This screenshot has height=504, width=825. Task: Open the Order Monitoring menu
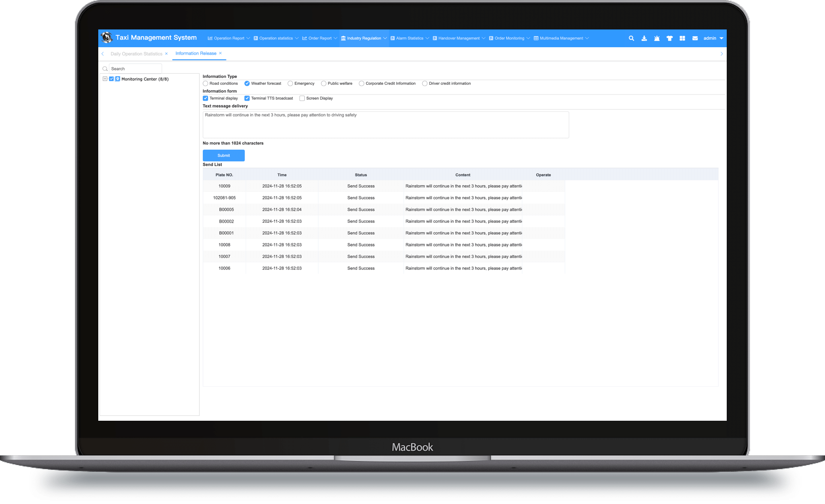[509, 38]
